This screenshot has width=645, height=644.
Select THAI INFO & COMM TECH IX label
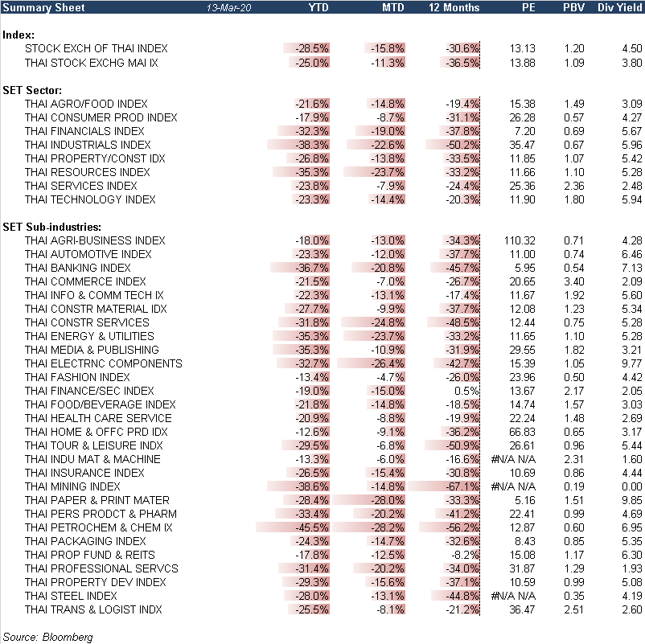[x=94, y=295]
